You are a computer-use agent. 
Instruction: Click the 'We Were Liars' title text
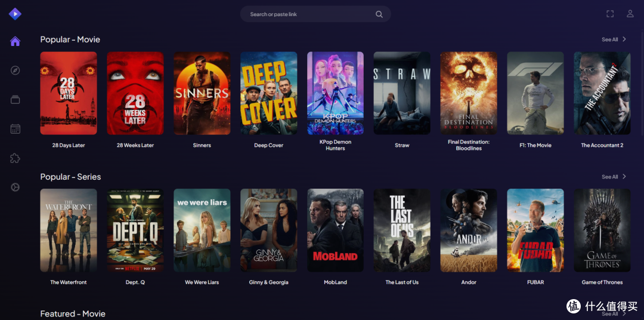pos(202,282)
